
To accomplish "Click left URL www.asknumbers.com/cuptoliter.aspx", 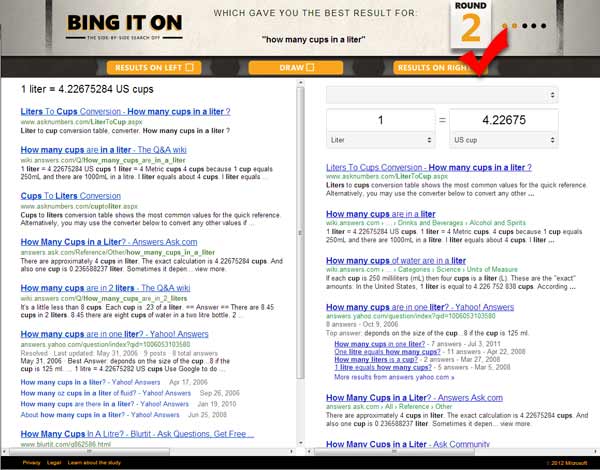I will (80, 206).
